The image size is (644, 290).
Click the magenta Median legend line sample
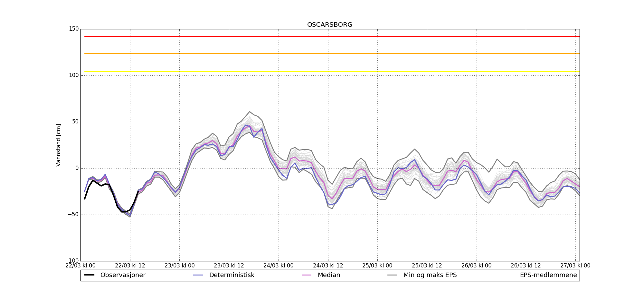[x=307, y=275]
